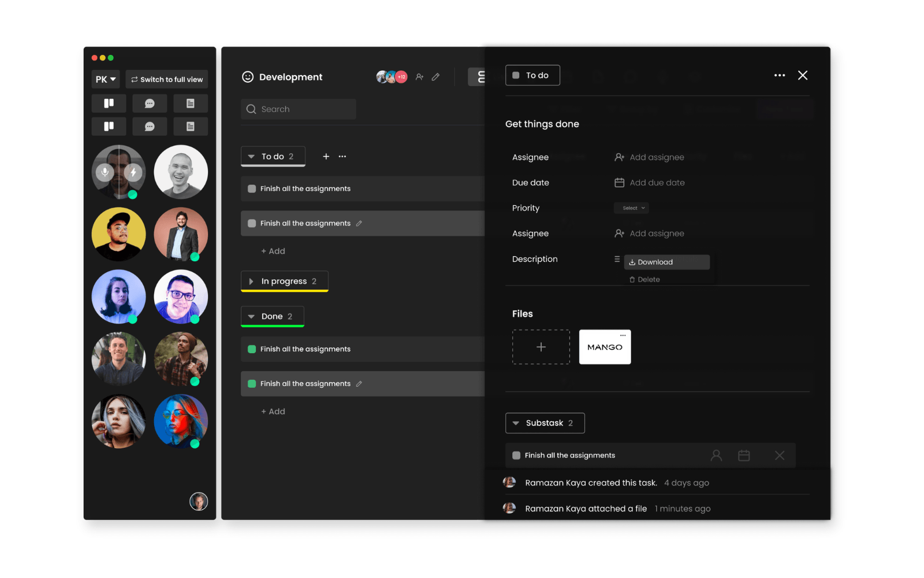Open your profile avatar at sidebar bottom

[x=199, y=501]
